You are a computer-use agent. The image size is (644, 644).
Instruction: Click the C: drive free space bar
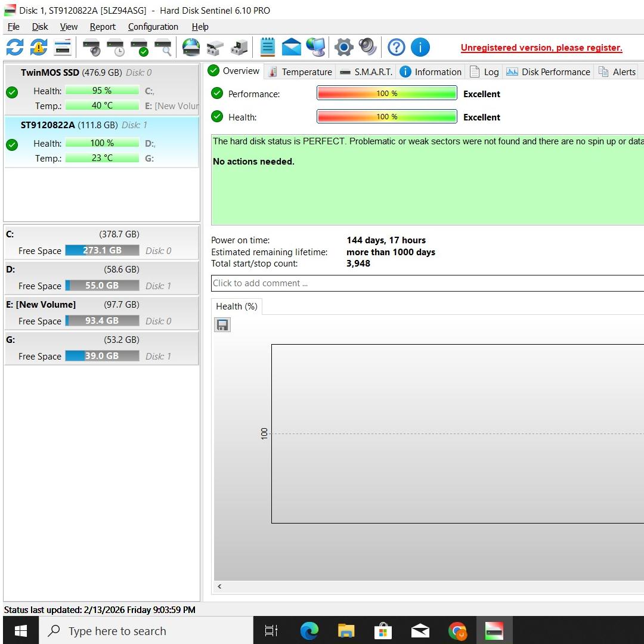click(x=102, y=250)
